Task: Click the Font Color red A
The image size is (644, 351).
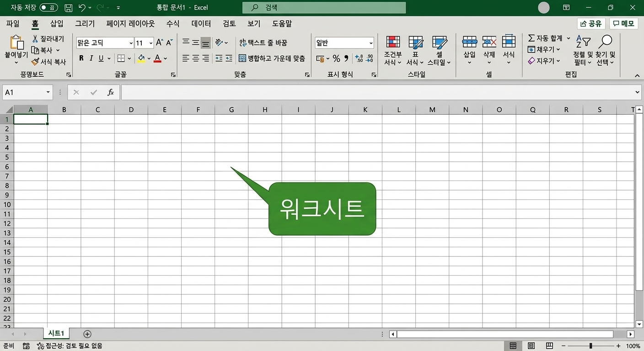Action: (x=157, y=58)
